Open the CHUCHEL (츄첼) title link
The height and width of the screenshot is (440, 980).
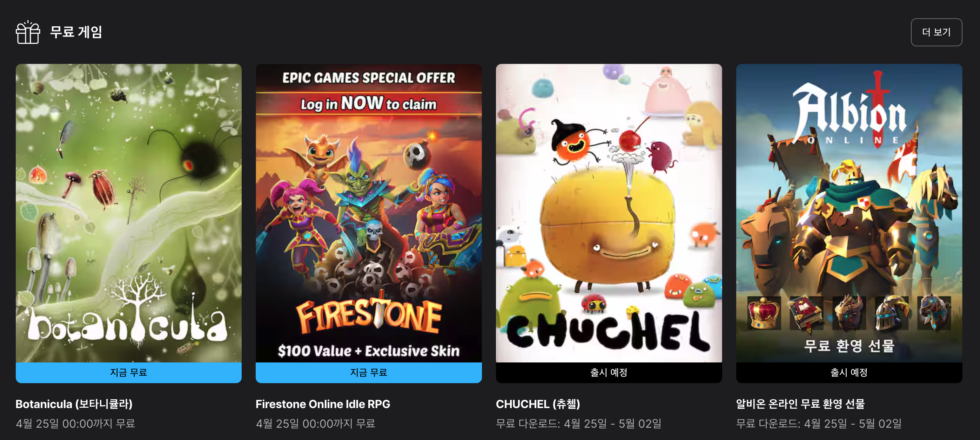pyautogui.click(x=538, y=404)
